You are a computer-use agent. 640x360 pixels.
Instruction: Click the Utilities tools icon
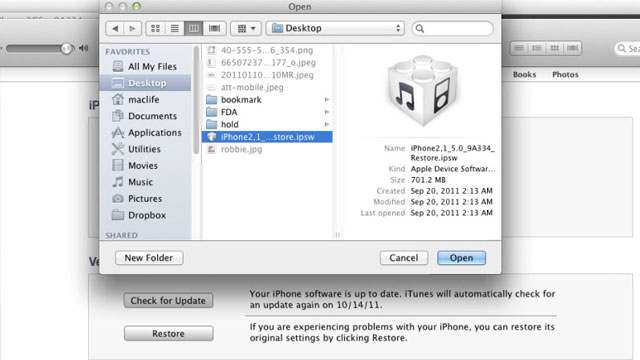tap(118, 149)
